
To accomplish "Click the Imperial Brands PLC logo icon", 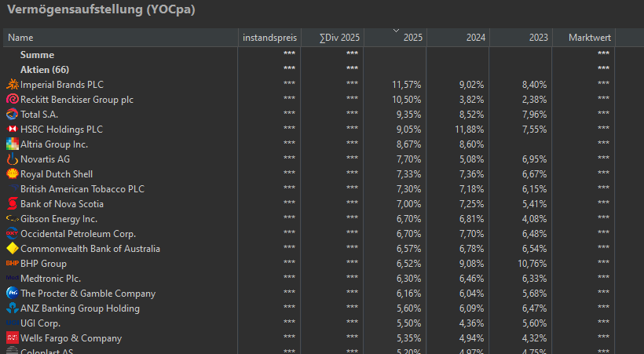I will pyautogui.click(x=12, y=85).
